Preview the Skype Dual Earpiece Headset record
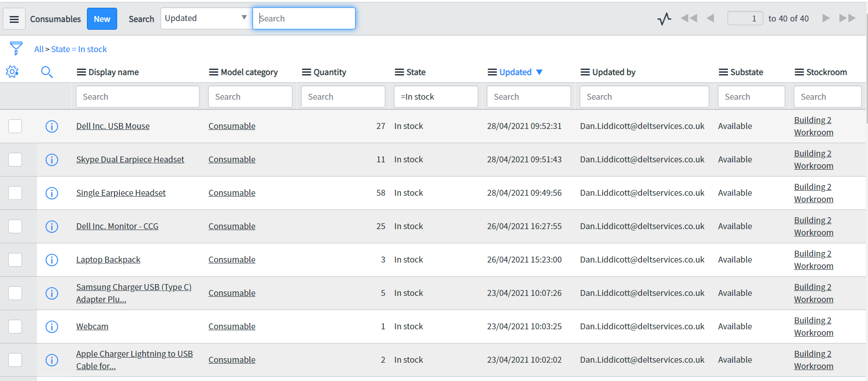The height and width of the screenshot is (381, 868). pos(52,160)
